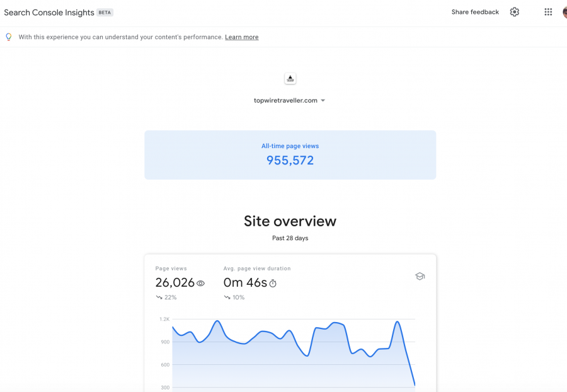Click the 1.2K axis label
The width and height of the screenshot is (567, 392).
[164, 319]
